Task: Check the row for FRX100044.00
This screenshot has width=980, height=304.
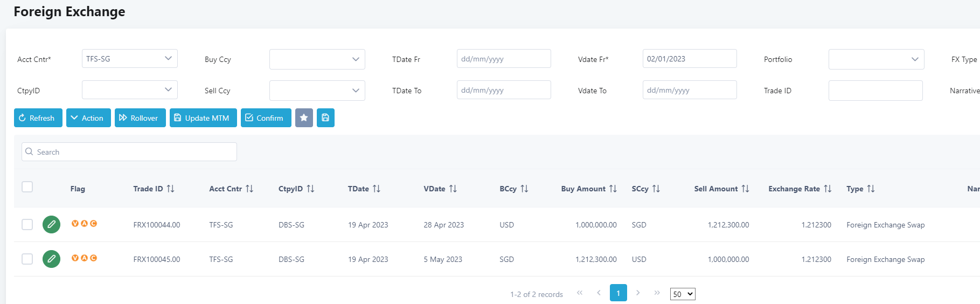Action: [x=27, y=224]
